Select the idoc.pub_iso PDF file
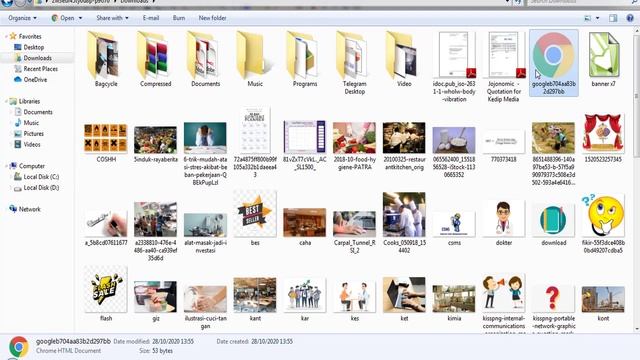640x360 pixels. click(x=454, y=55)
